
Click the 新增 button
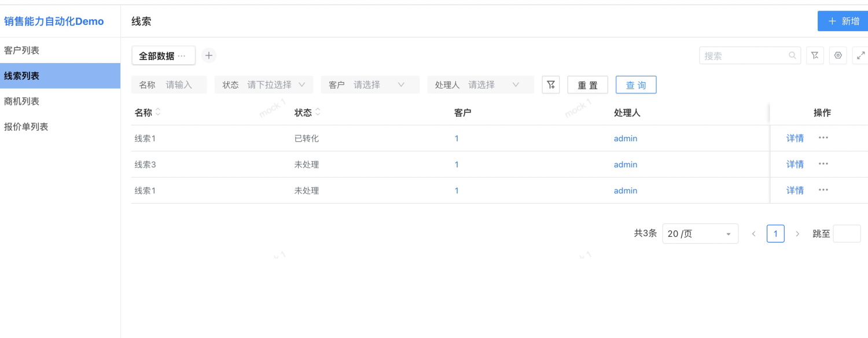coord(843,21)
